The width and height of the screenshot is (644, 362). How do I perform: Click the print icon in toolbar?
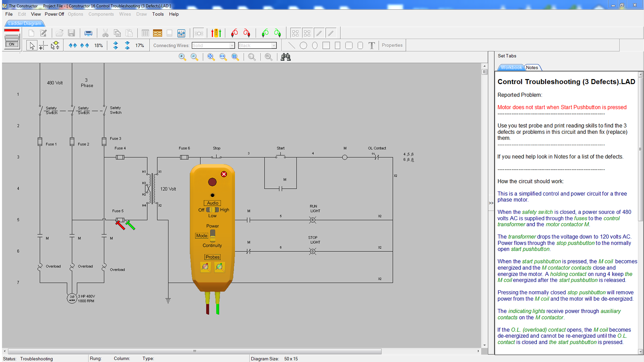88,33
